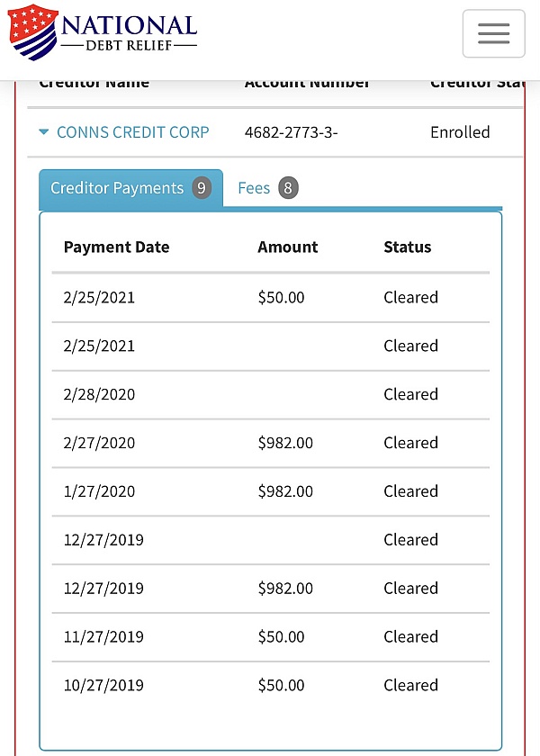
Task: Click the badge showing 9 creditor payments
Action: tap(201, 188)
